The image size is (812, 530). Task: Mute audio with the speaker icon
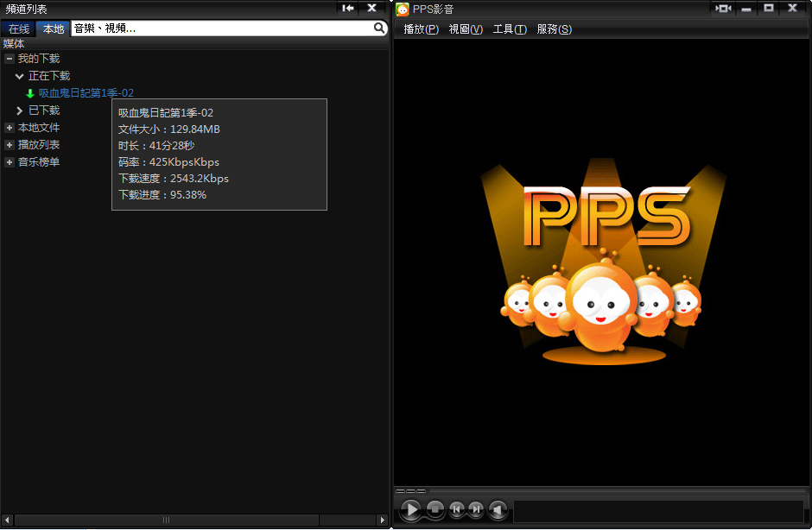point(498,510)
